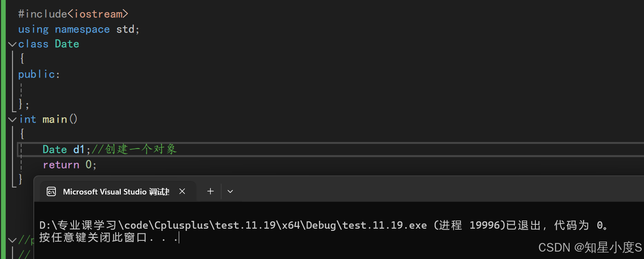
Task: Click the d1 variable in main
Action: pos(79,150)
